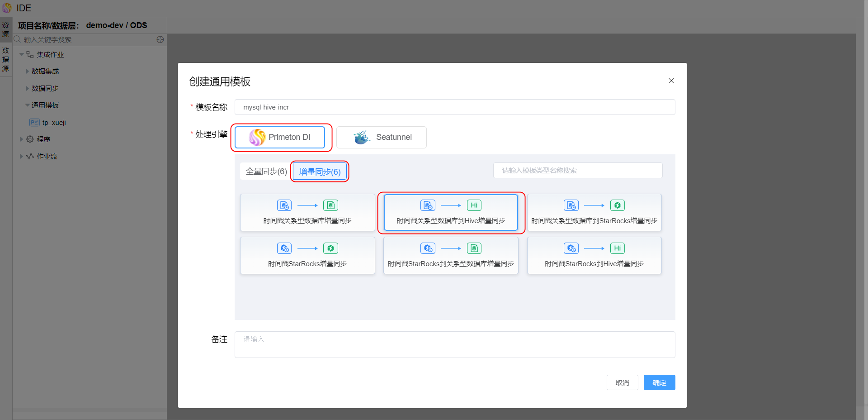Pick 时间戳StarRocks到关系型数据库增量同步 template
Screen dimensions: 868x420
pos(451,255)
